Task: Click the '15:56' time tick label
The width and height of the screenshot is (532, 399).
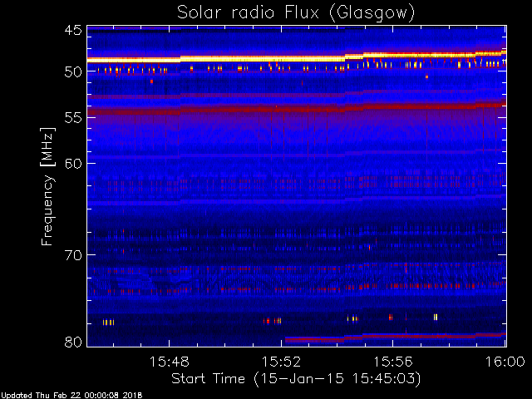Action: (393, 362)
